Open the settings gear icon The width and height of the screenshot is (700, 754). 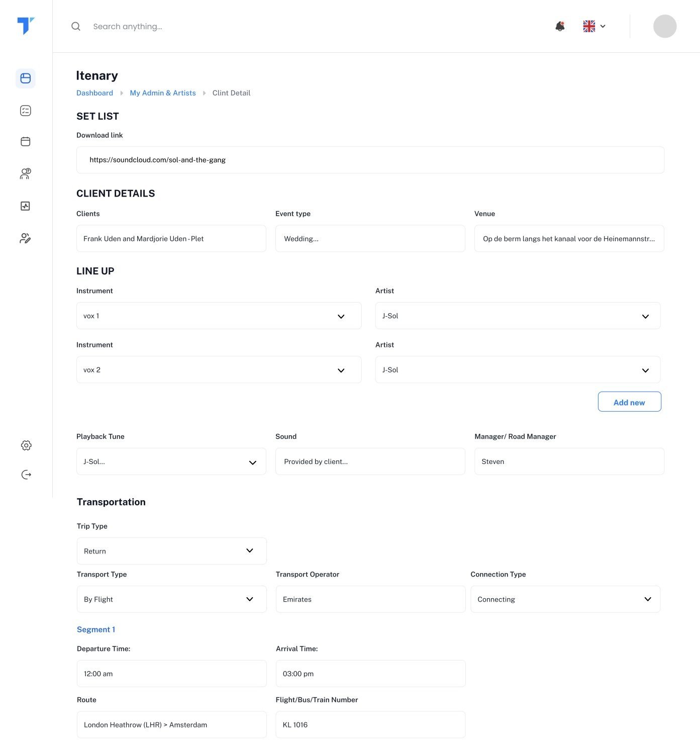(x=26, y=445)
